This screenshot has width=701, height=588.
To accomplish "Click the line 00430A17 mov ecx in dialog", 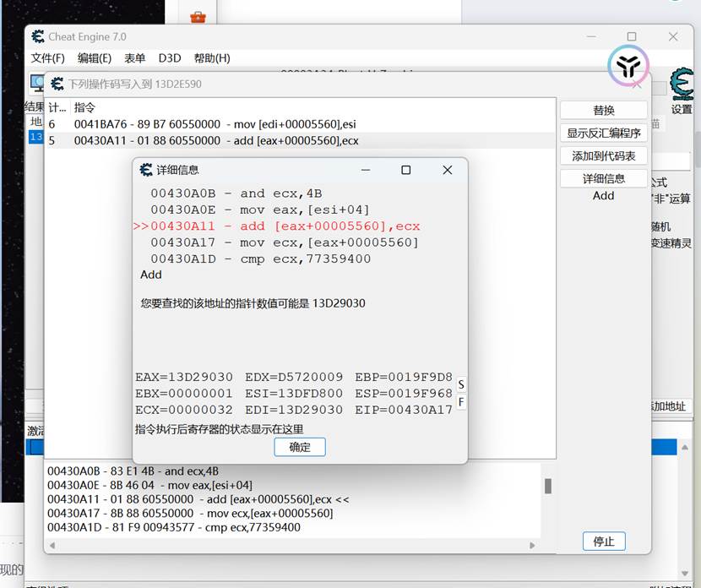I will (x=285, y=242).
